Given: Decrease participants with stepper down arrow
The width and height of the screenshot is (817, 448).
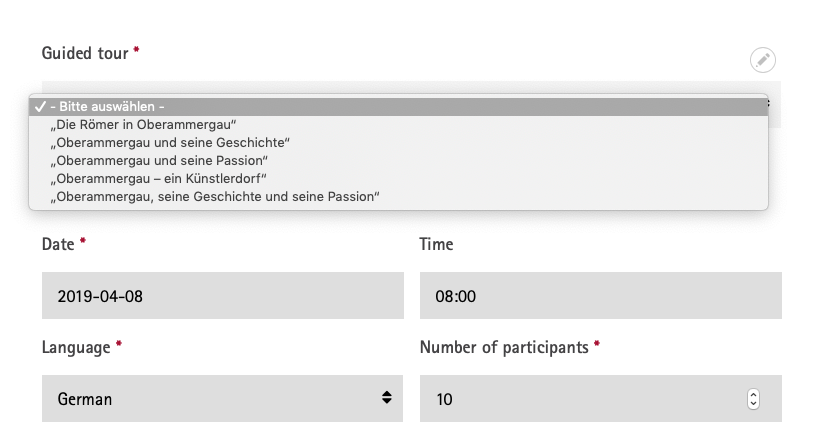Looking at the screenshot, I should [753, 404].
